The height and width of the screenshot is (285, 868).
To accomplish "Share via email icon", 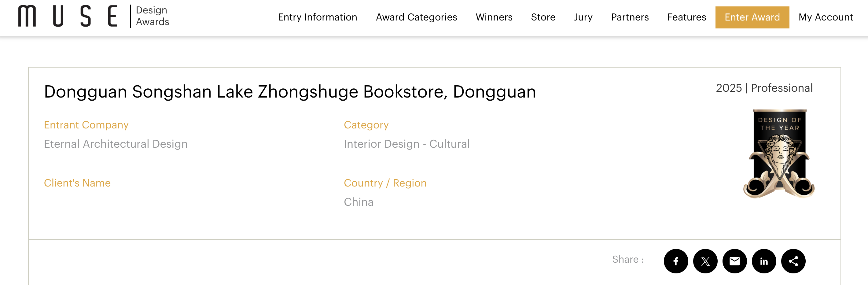I will tap(734, 261).
